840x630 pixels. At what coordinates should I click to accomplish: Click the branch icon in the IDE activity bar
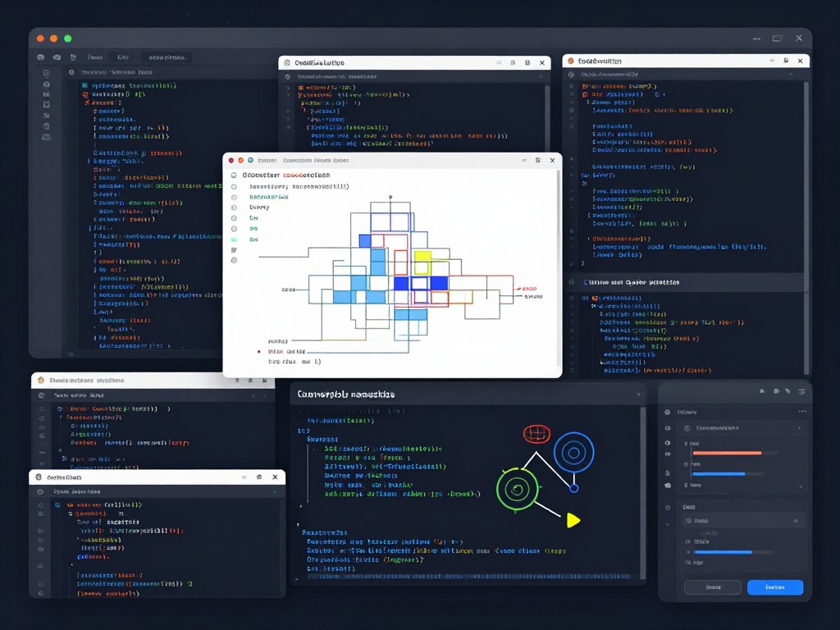(46, 103)
